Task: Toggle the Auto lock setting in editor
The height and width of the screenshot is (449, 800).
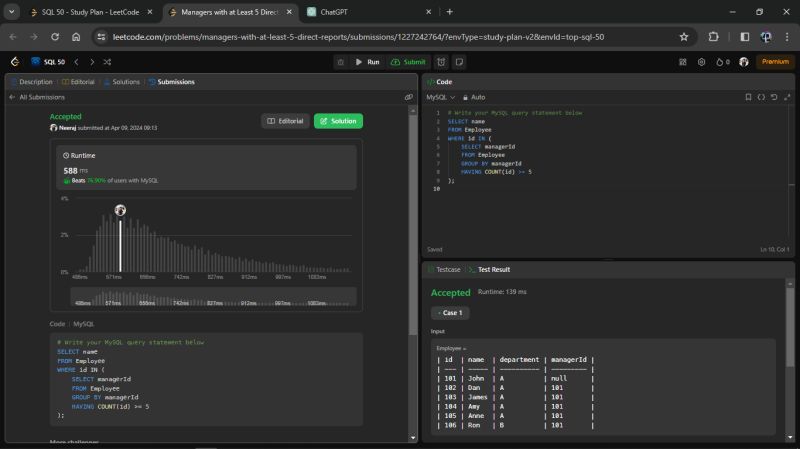Action: click(474, 97)
